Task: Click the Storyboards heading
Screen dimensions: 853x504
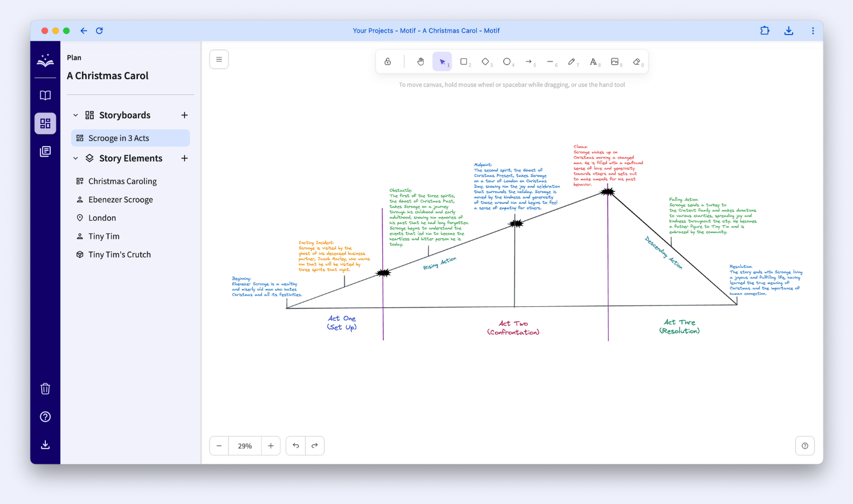Action: (125, 115)
